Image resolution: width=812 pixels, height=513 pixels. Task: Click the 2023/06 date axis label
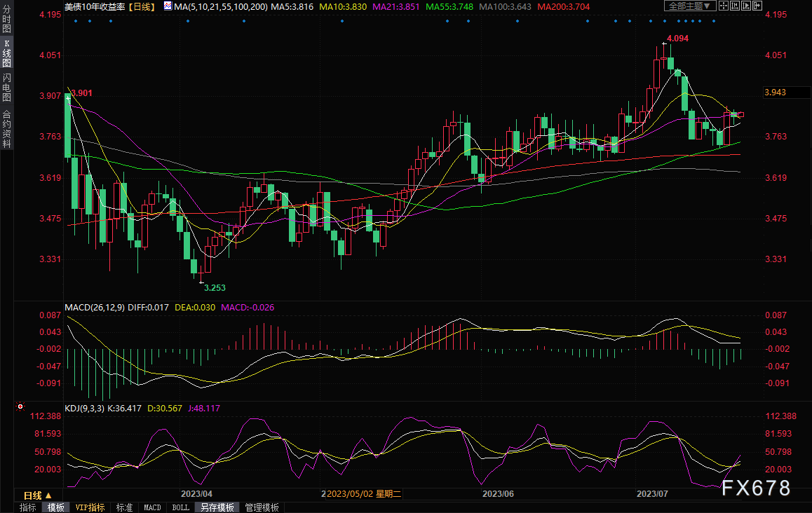tap(498, 494)
